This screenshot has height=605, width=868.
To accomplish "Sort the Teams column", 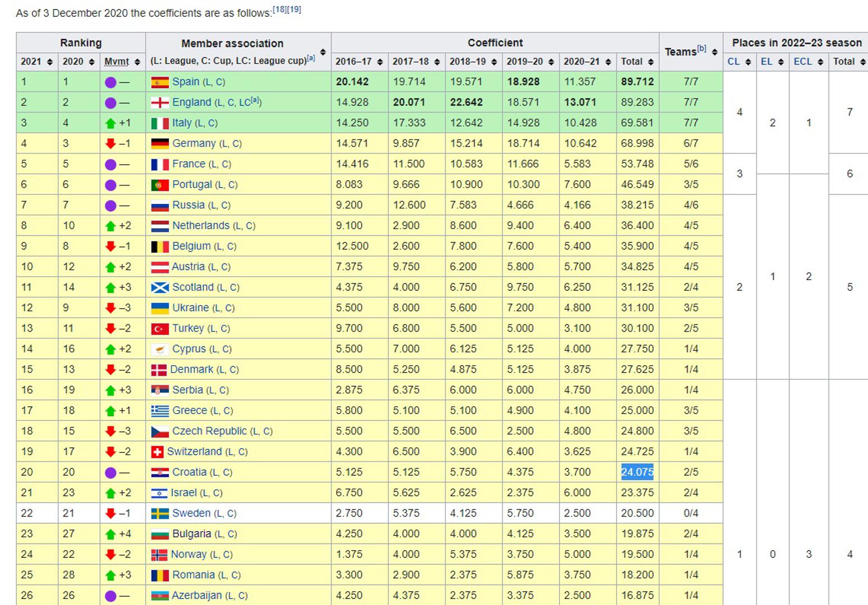I will coord(715,52).
